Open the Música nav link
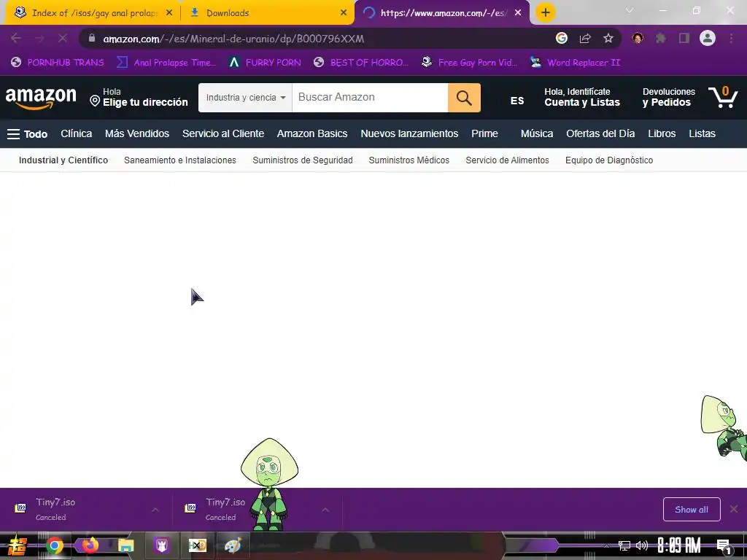 click(x=537, y=134)
